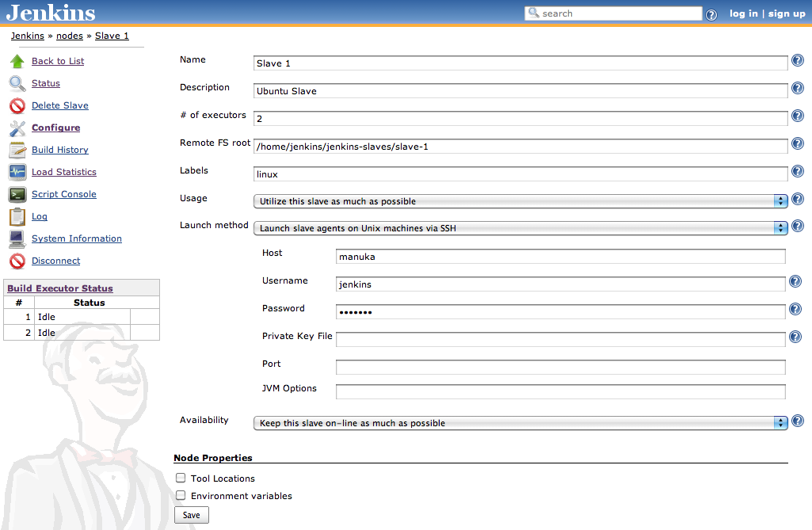Click the Labels input field

coord(520,174)
